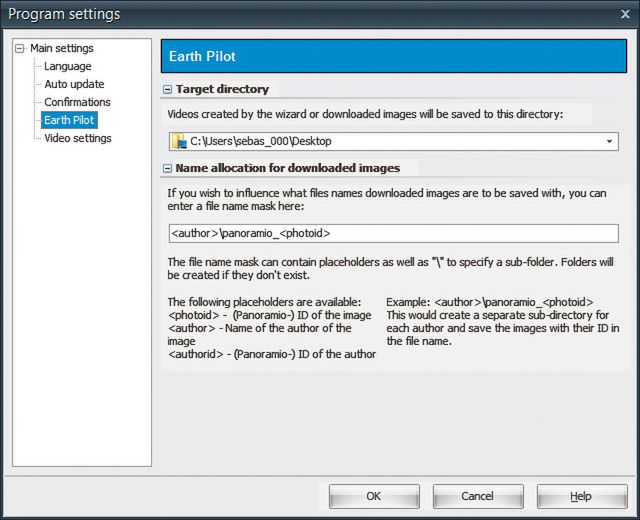The image size is (640, 520).
Task: Close the Program settings dialog
Action: click(625, 14)
